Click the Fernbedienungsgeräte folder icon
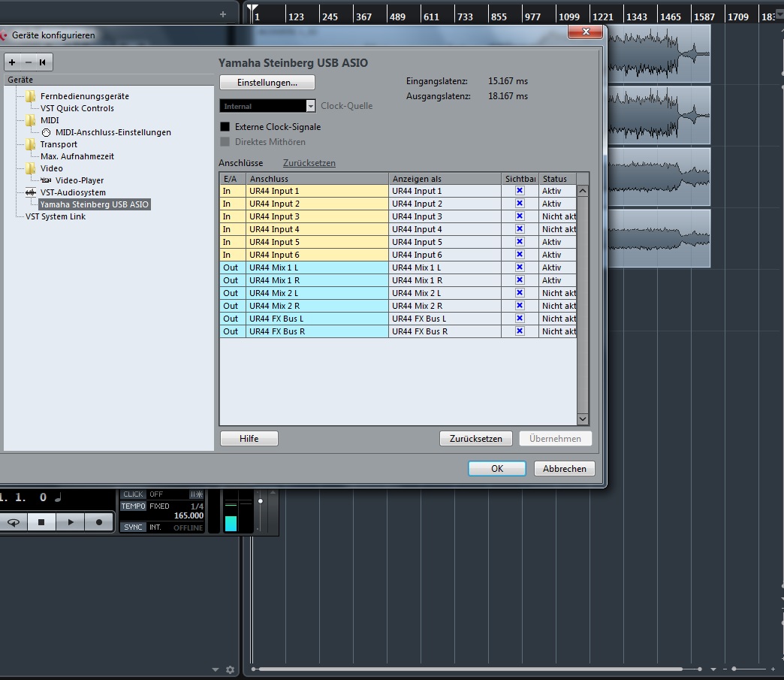The width and height of the screenshot is (784, 680). (31, 96)
